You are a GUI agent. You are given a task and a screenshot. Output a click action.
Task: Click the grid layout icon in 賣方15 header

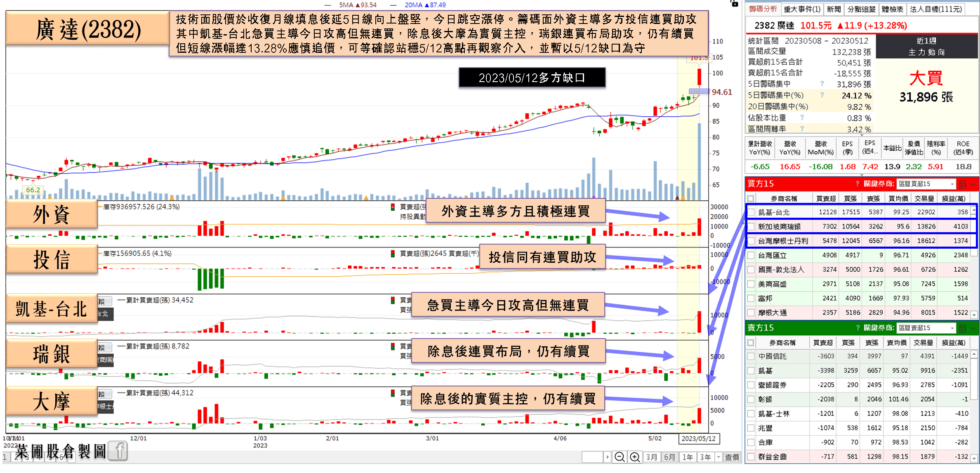[962, 328]
